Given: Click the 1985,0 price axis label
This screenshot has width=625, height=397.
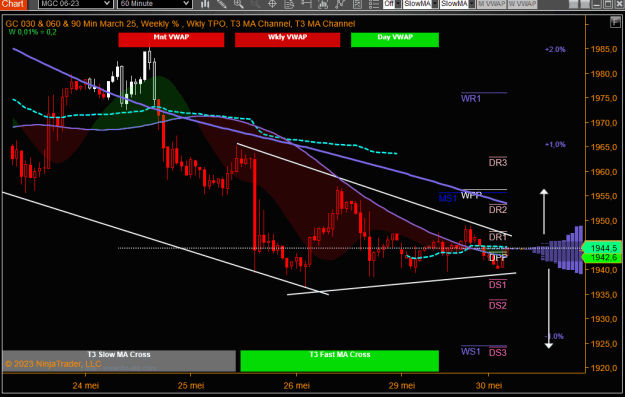Looking at the screenshot, I should click(603, 49).
